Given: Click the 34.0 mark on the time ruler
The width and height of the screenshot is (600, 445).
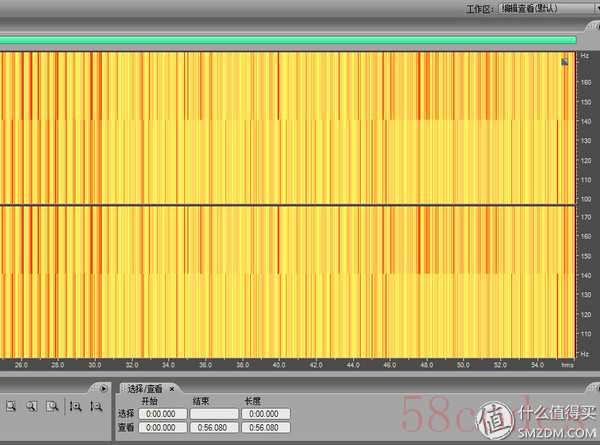Looking at the screenshot, I should (168, 365).
